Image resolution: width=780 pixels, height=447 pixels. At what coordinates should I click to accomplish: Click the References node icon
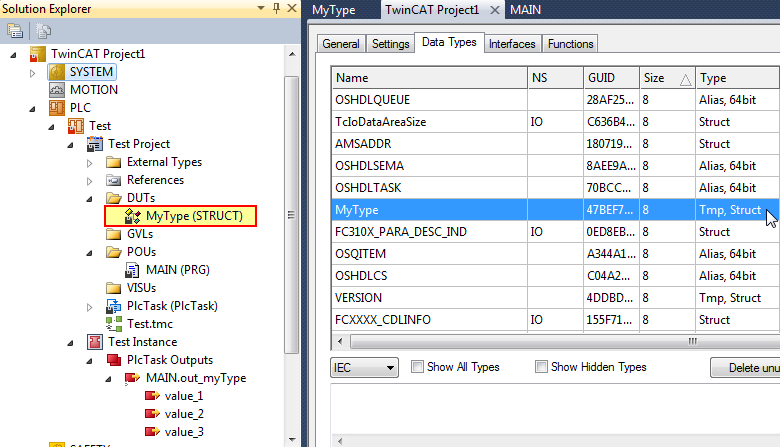pos(113,180)
